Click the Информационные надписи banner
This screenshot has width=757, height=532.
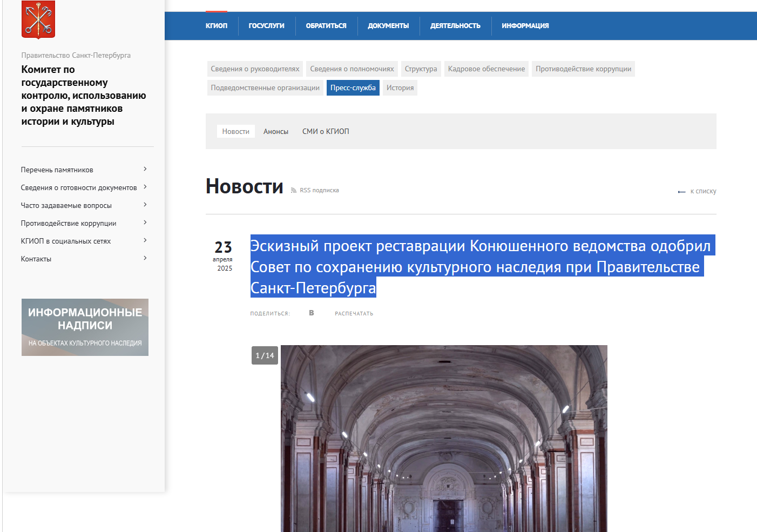pyautogui.click(x=85, y=327)
